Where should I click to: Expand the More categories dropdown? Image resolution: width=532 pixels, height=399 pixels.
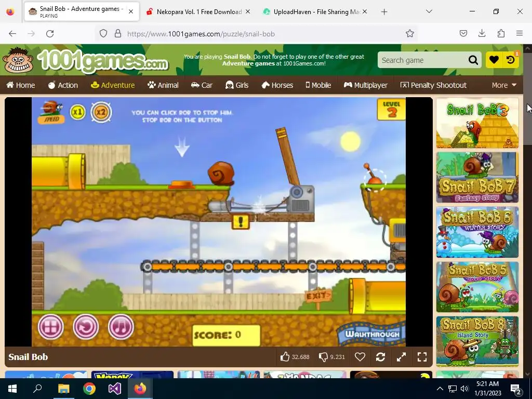coord(504,85)
